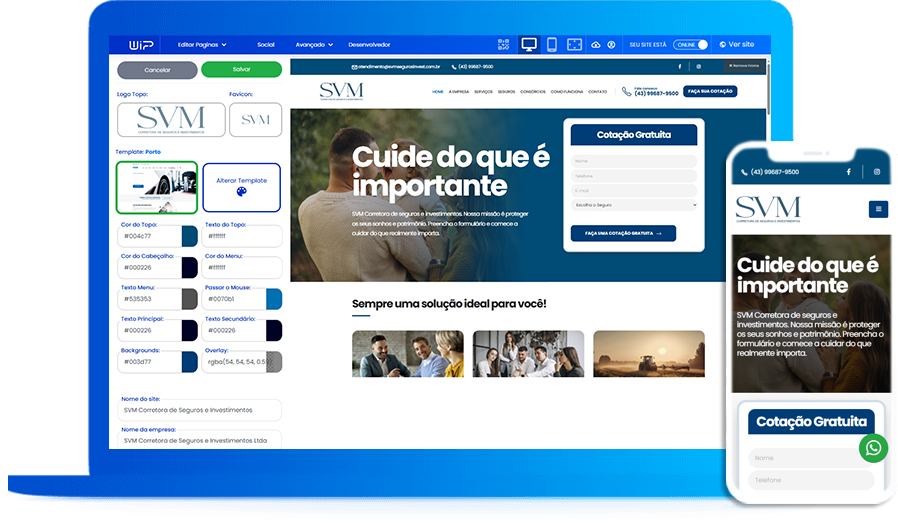Click the Instagram icon in mobile preview

pos(877,172)
